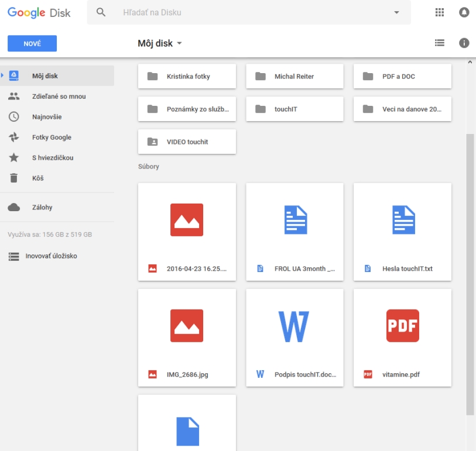This screenshot has width=476, height=451.
Task: Open search options dropdown arrow
Action: [396, 12]
